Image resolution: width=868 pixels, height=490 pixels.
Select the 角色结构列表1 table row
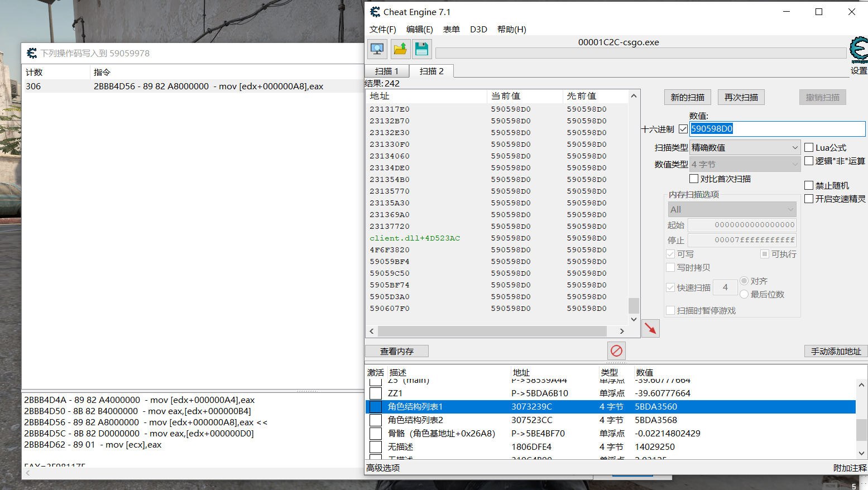pyautogui.click(x=611, y=406)
